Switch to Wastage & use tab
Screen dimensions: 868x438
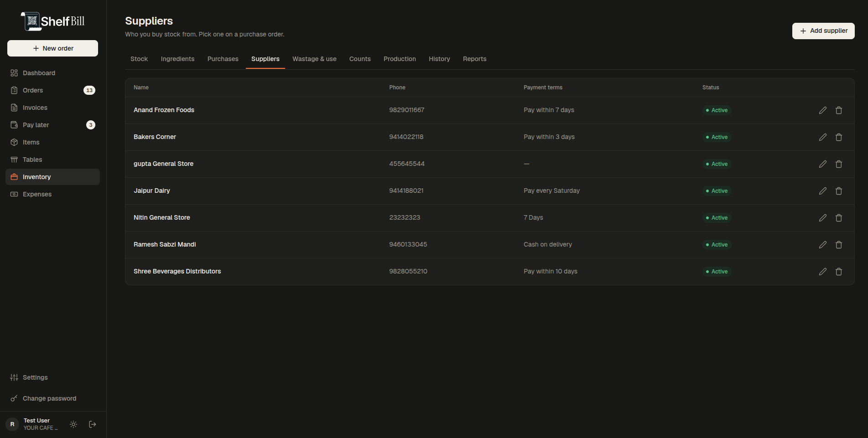(314, 59)
